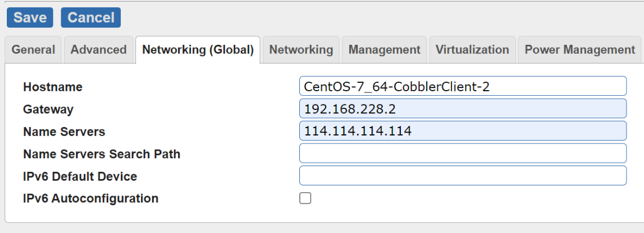Open the Advanced tab
Screen dimensions: 644x233
pos(99,50)
